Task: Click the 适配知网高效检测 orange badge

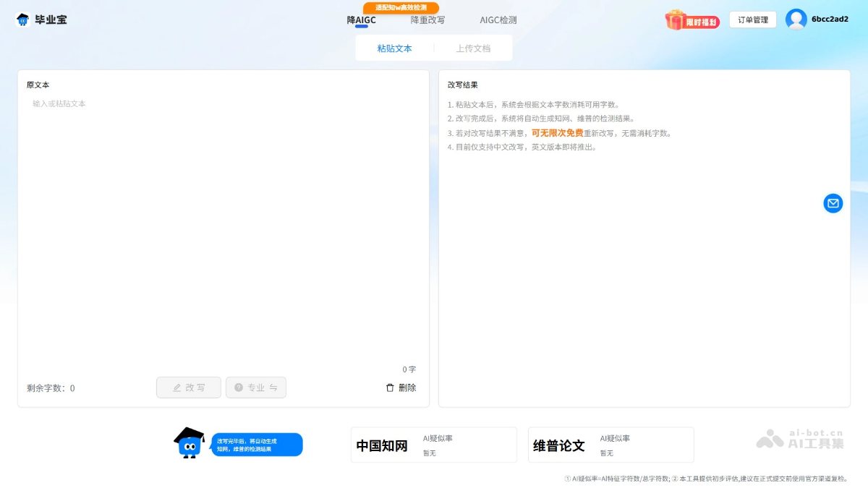Action: [401, 7]
